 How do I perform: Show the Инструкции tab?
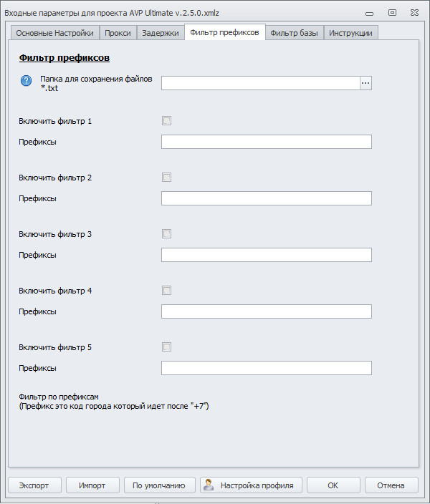(x=350, y=33)
